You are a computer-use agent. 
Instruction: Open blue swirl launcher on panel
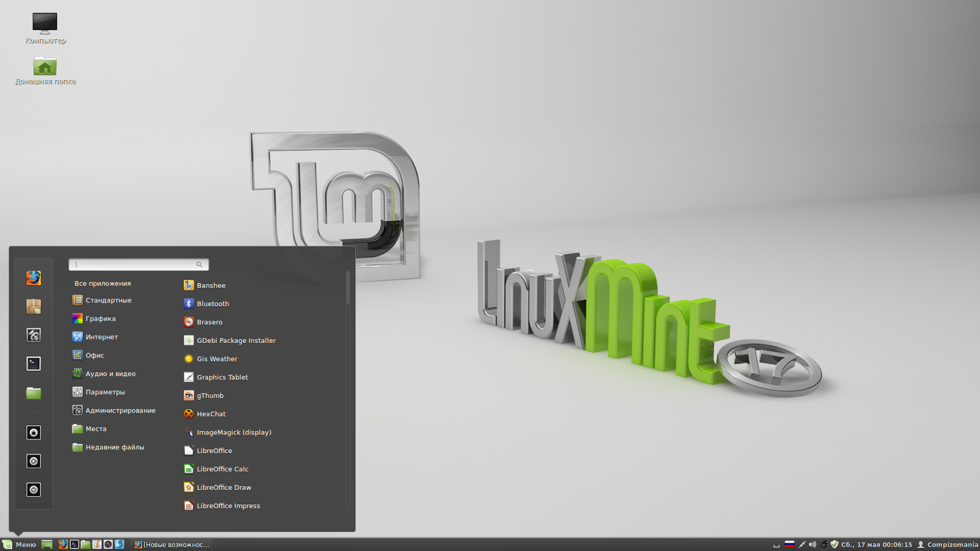coord(119,544)
